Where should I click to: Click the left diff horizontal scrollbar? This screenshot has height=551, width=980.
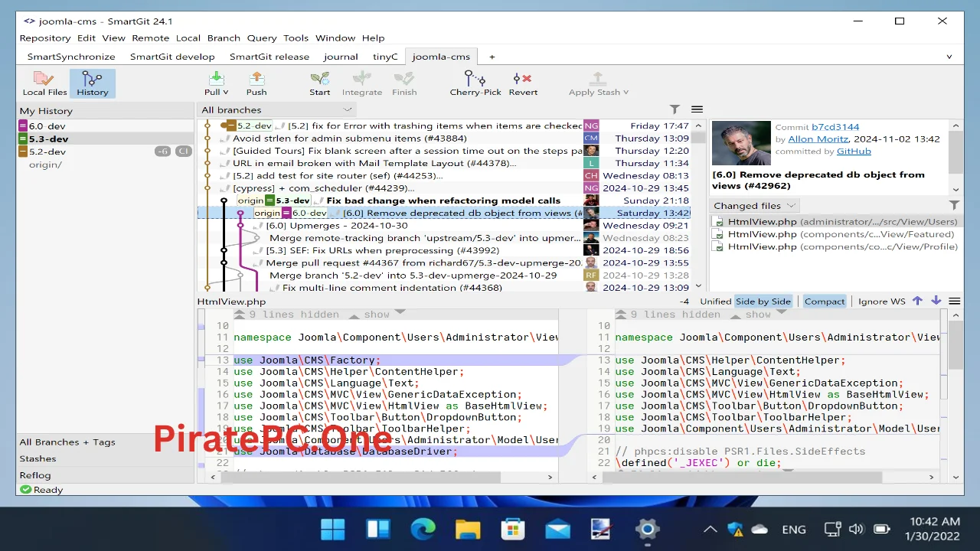click(x=381, y=478)
